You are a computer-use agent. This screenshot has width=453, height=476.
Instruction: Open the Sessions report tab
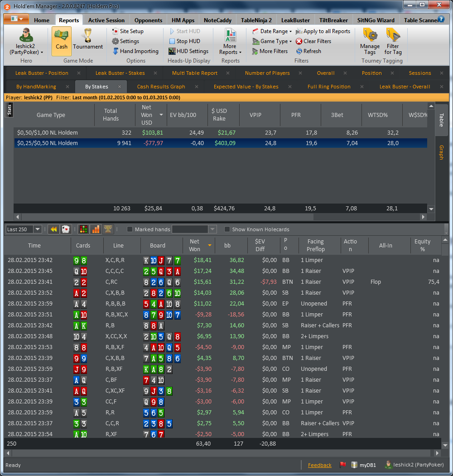pos(419,73)
